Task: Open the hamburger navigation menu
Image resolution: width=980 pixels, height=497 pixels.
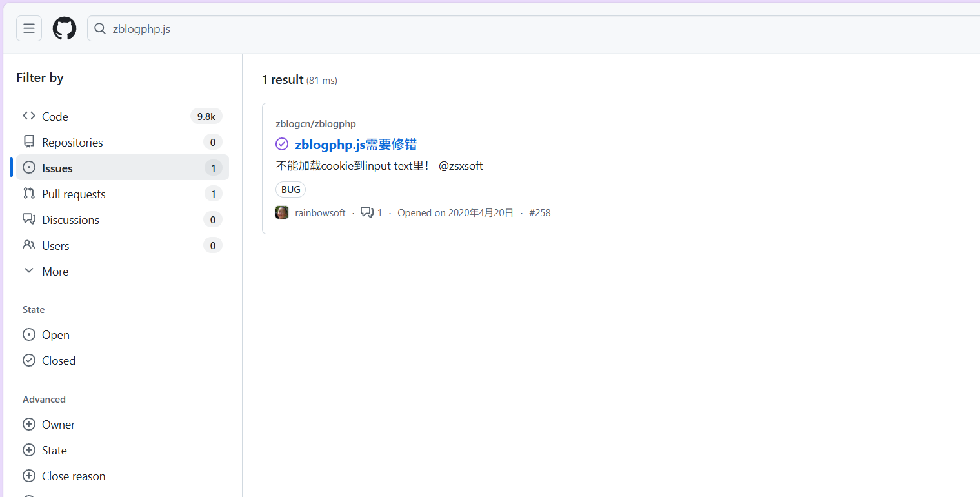Action: point(29,28)
